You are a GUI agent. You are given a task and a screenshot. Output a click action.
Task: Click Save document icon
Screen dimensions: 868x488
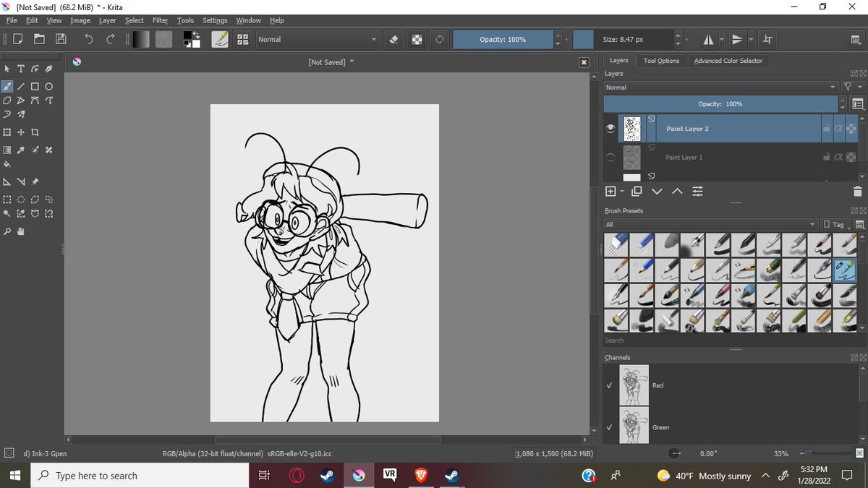[x=61, y=39]
